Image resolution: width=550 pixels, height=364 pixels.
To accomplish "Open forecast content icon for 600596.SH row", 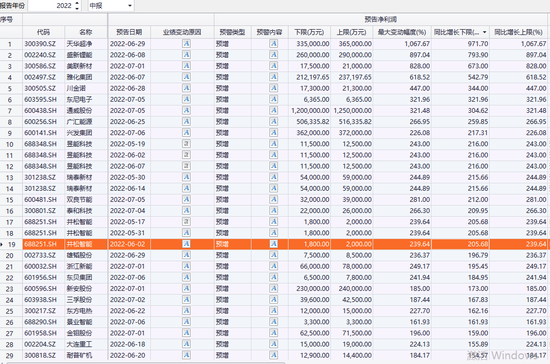I will (273, 288).
